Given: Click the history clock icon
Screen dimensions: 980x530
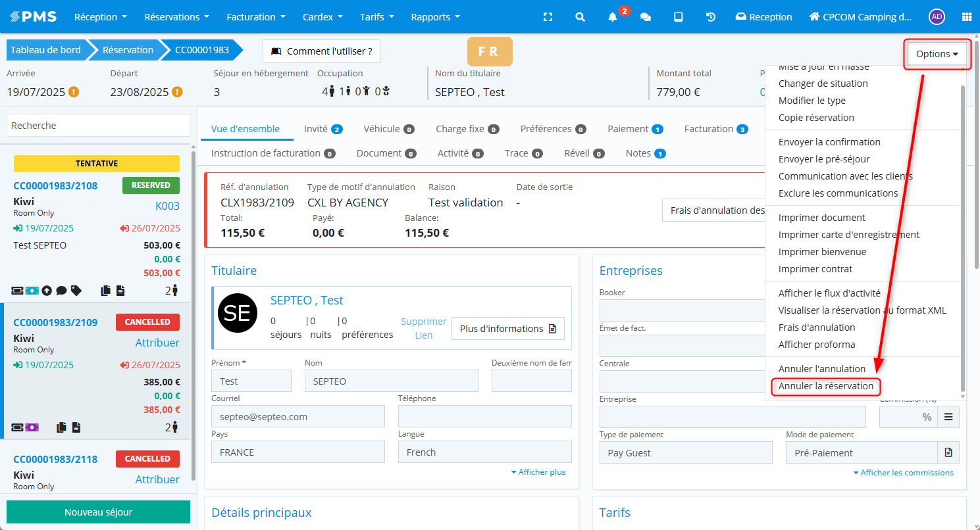Looking at the screenshot, I should click(711, 17).
